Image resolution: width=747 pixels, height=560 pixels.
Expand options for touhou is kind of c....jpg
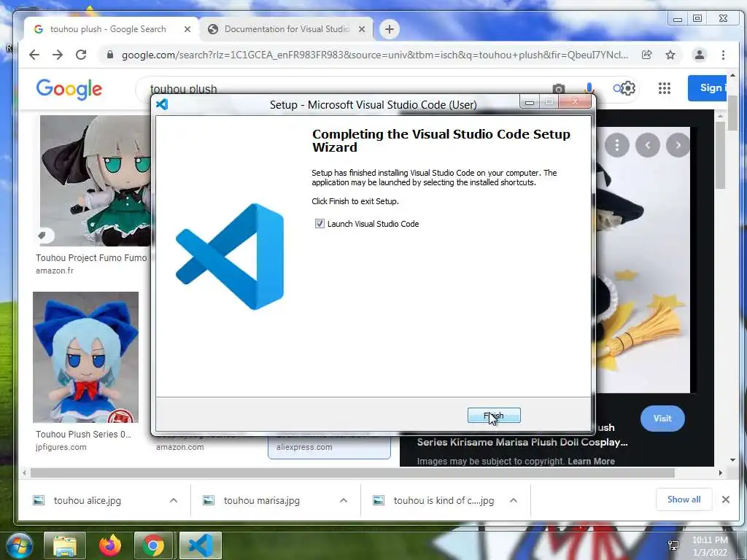tap(514, 500)
